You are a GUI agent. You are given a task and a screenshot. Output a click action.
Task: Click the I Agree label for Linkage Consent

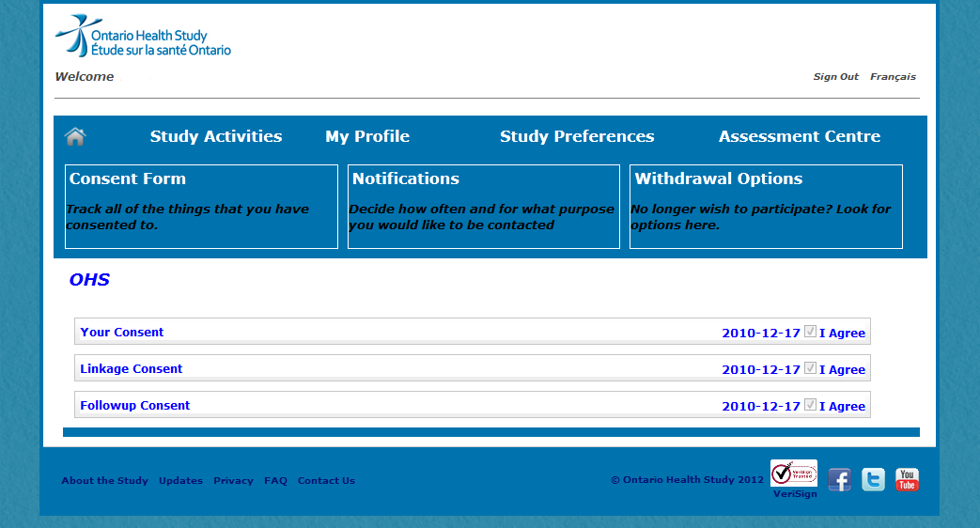click(843, 370)
